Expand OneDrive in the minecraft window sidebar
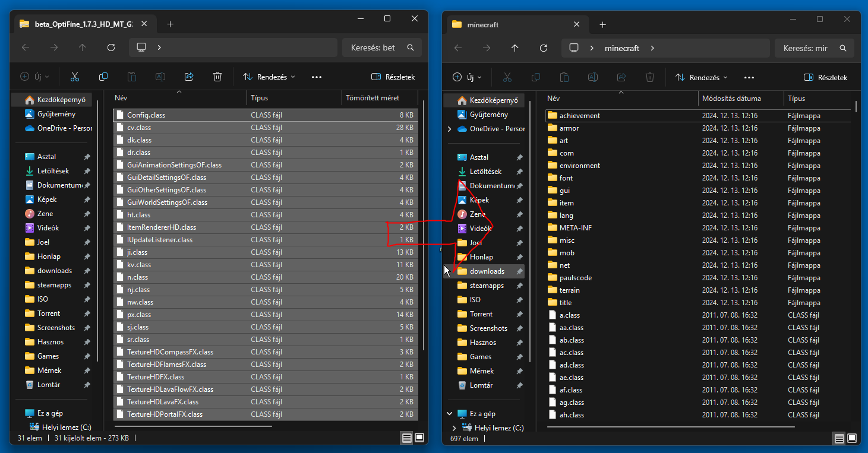This screenshot has height=453, width=868. [x=450, y=129]
